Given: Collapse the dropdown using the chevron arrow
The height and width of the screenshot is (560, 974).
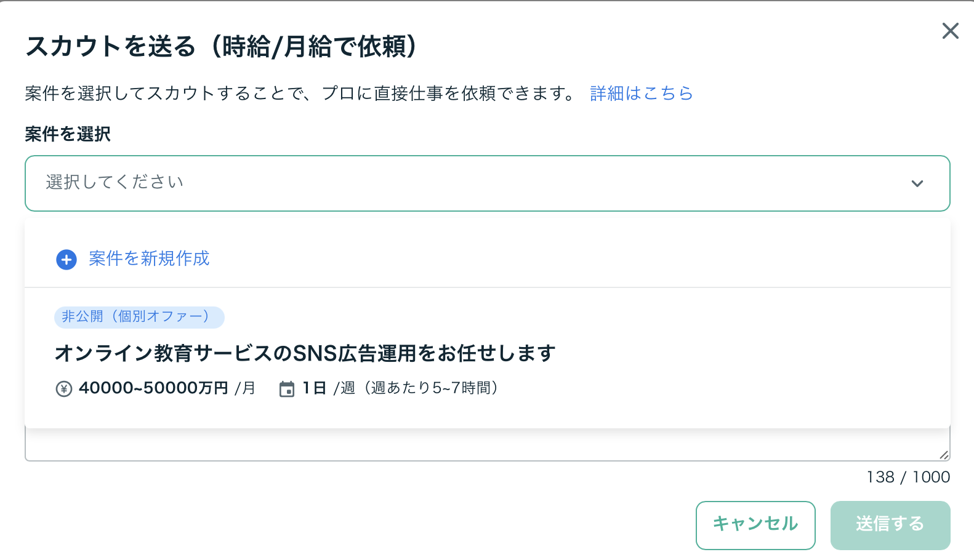Looking at the screenshot, I should tap(917, 183).
